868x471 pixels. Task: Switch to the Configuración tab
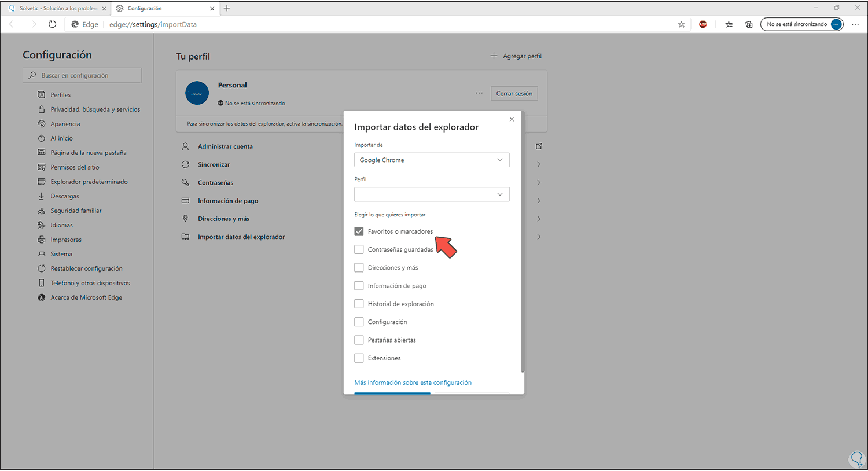(x=165, y=9)
